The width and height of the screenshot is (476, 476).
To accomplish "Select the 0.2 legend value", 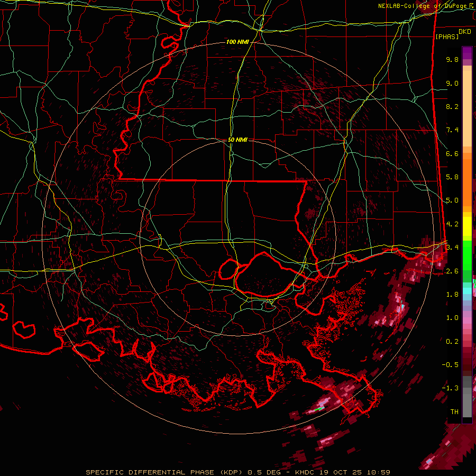I will point(452,342).
